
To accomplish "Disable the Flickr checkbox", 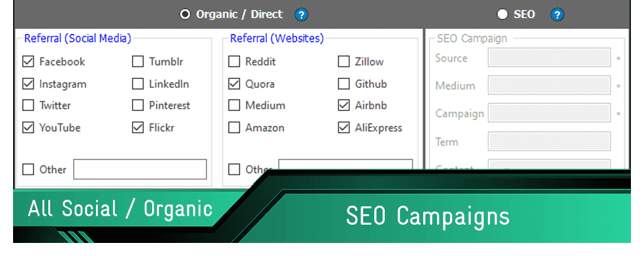I will (x=138, y=127).
